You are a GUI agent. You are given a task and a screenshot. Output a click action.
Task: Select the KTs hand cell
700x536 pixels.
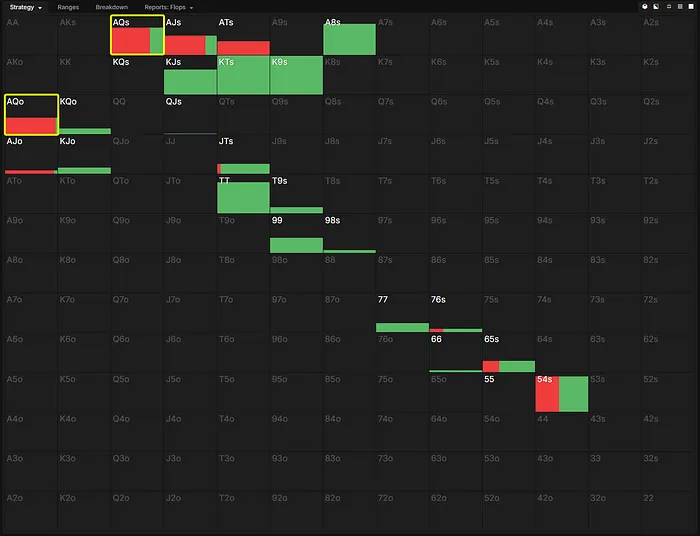pyautogui.click(x=243, y=75)
